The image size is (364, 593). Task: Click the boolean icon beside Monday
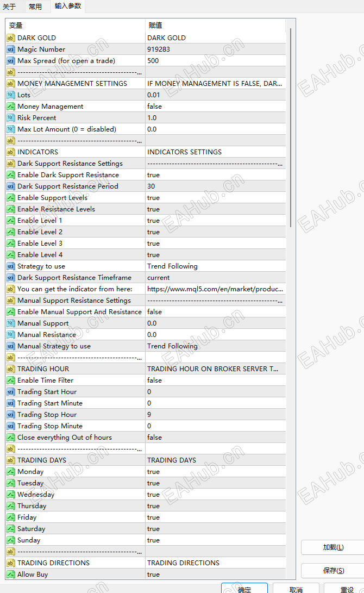(10, 472)
